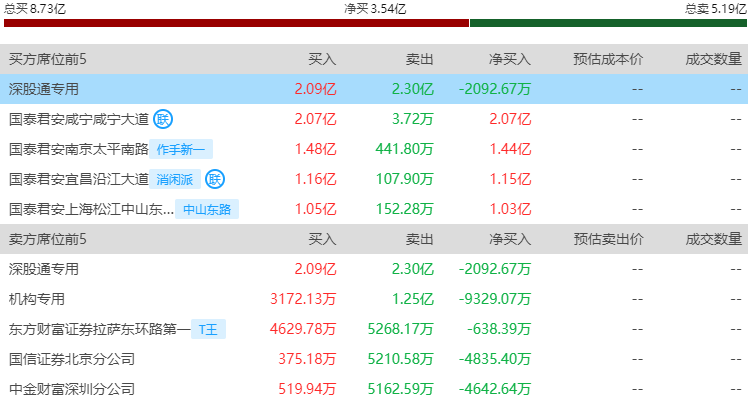Select the 国信证券北京分公司 row

pyautogui.click(x=374, y=359)
